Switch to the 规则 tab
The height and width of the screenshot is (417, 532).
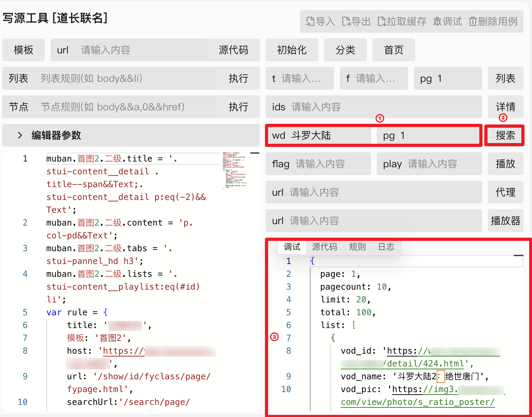pyautogui.click(x=358, y=247)
